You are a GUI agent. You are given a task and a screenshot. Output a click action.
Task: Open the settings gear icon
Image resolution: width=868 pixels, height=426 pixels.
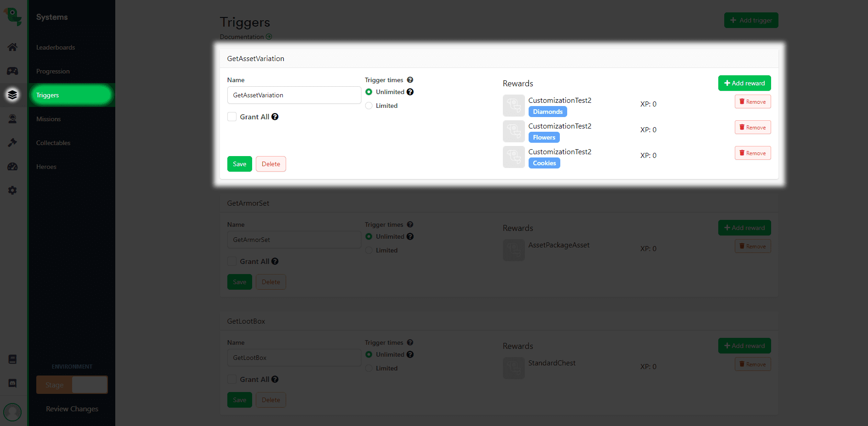[12, 191]
